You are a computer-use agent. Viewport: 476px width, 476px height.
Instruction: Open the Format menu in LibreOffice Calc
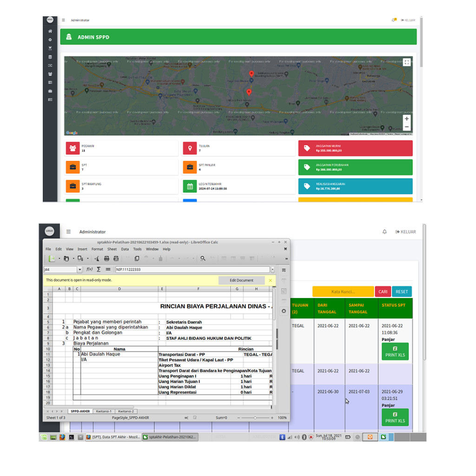tap(96, 249)
